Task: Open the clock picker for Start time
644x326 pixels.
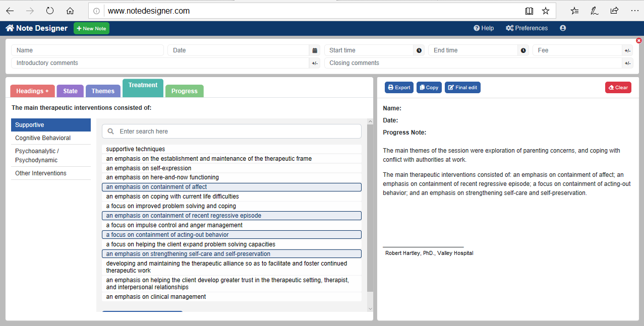Action: (419, 50)
